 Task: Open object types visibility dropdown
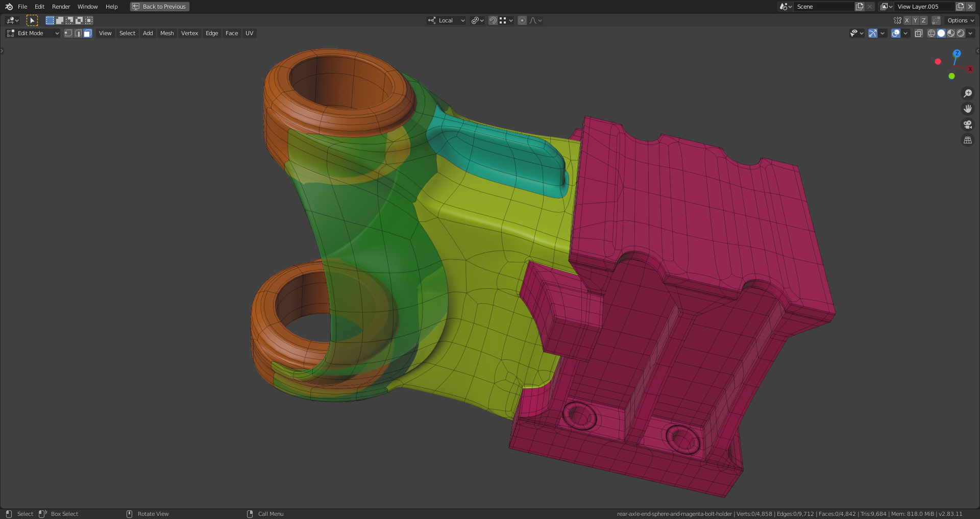pyautogui.click(x=857, y=33)
